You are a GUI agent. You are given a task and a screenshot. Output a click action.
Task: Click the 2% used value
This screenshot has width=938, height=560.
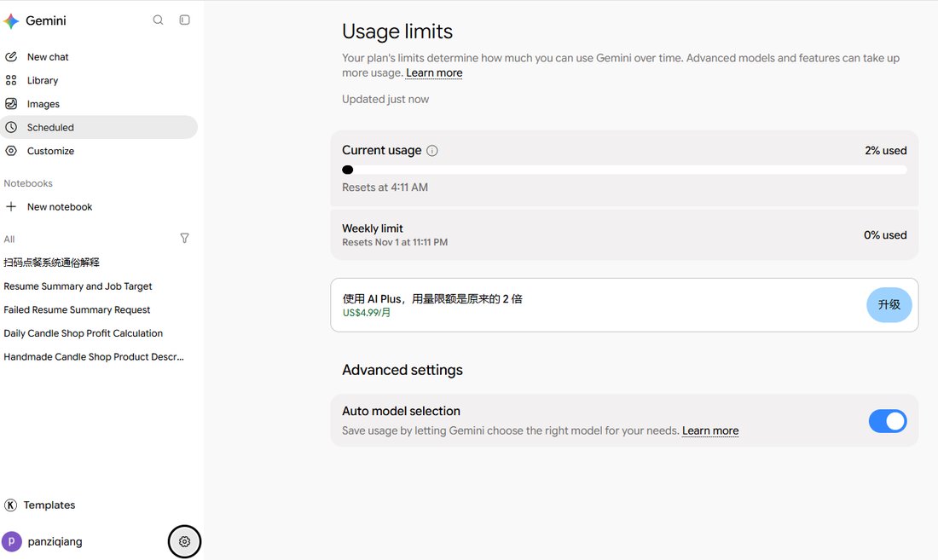tap(885, 151)
